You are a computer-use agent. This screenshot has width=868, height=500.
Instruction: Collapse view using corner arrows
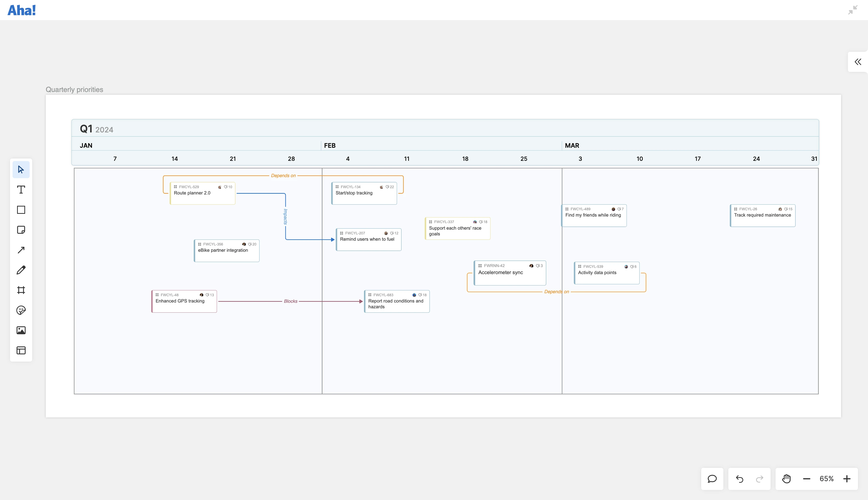853,10
